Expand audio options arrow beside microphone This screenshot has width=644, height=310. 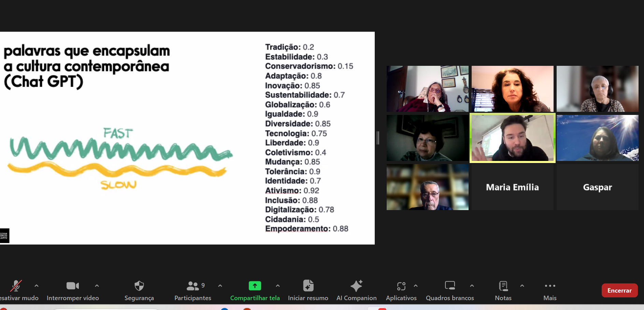tap(37, 286)
